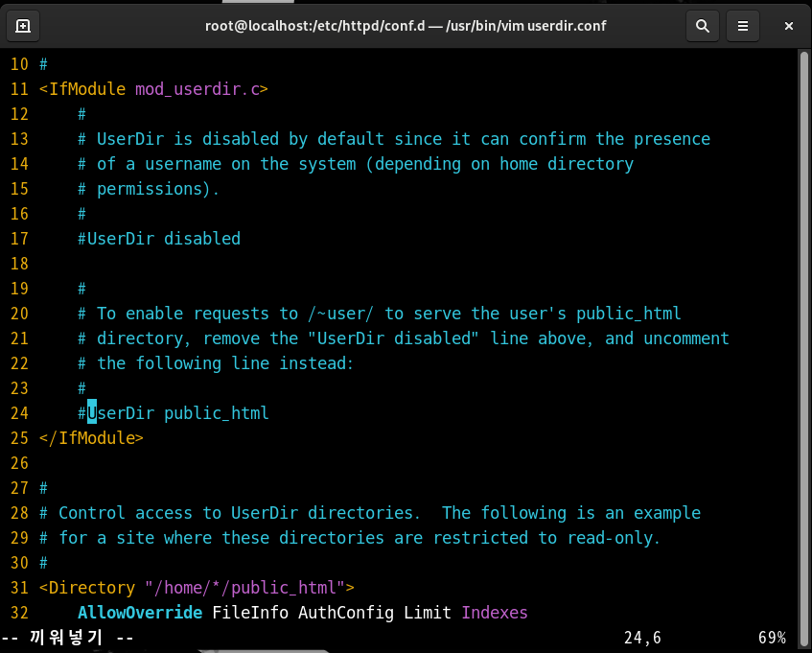Click the '#' on line 27

43,488
